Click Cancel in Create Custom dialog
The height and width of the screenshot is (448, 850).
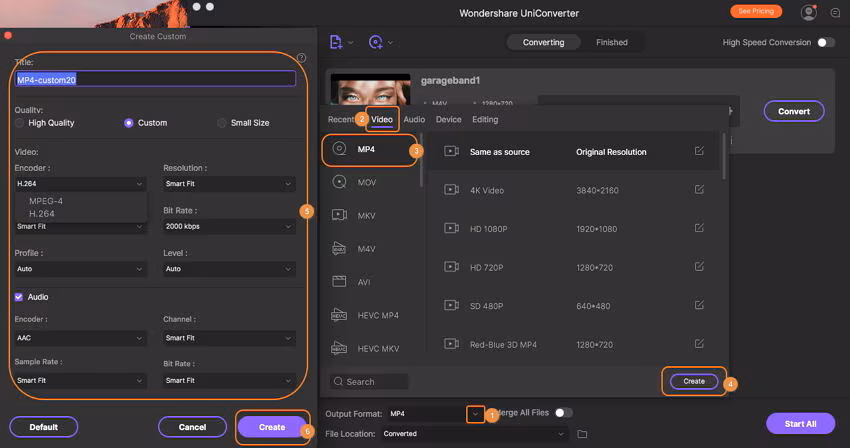[x=192, y=427]
